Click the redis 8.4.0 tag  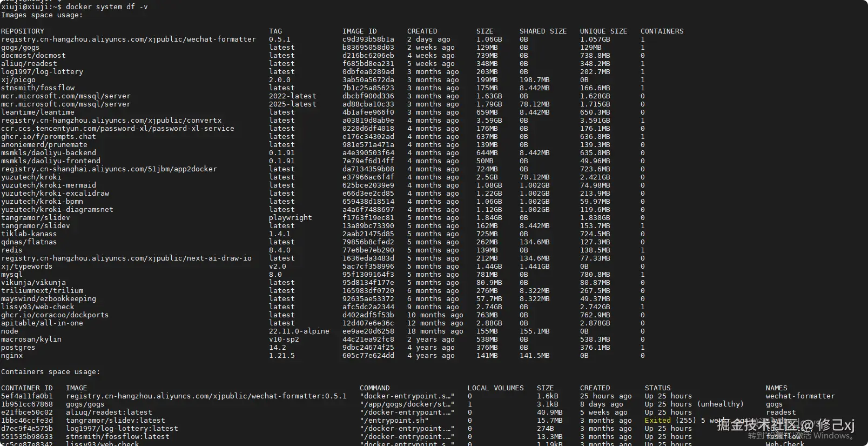(279, 250)
